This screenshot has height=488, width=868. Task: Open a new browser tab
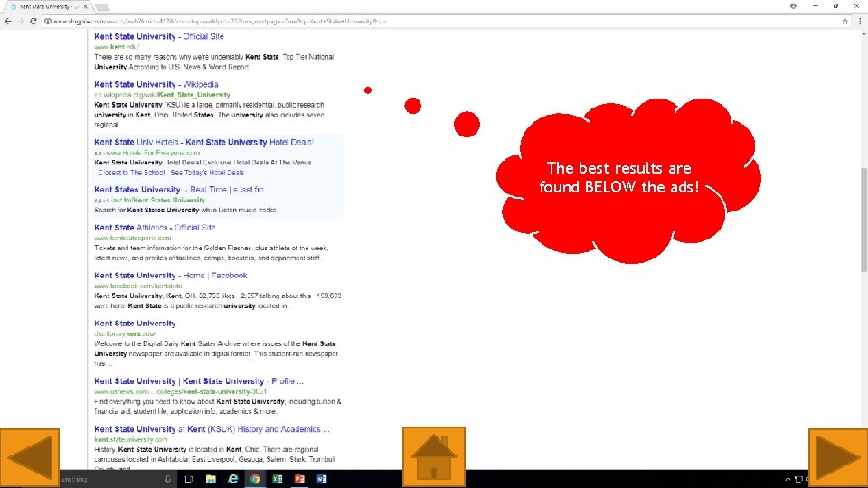[x=102, y=7]
